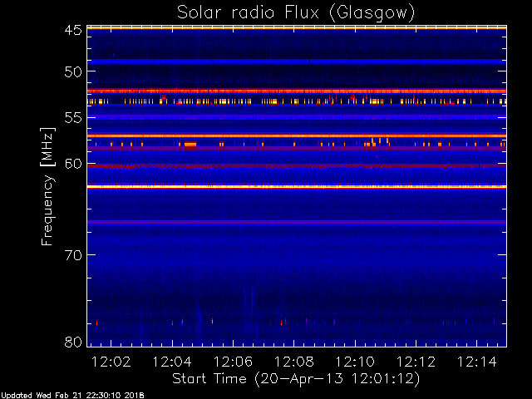Click the 55 frequency tick label
Viewport: 532px width, 399px height.
click(x=73, y=118)
